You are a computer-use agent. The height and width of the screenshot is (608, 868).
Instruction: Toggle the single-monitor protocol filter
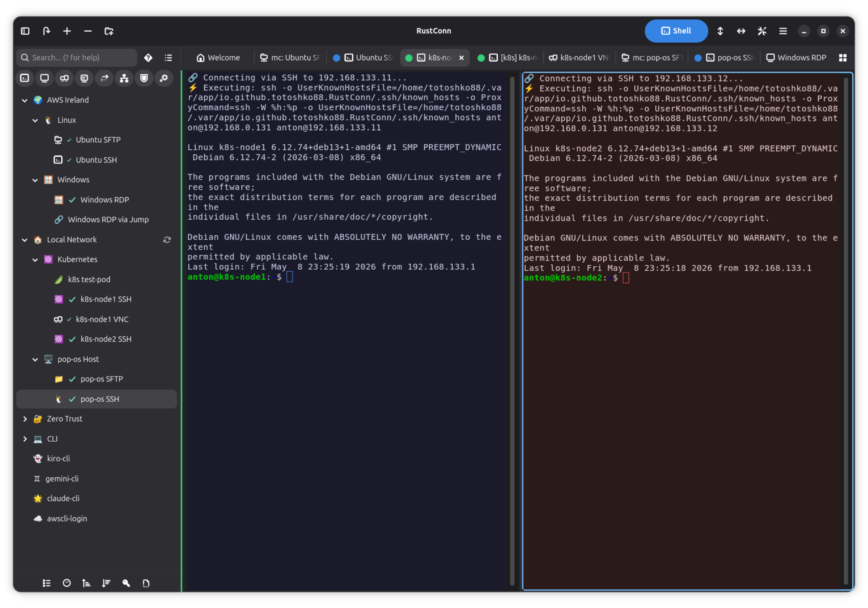44,78
